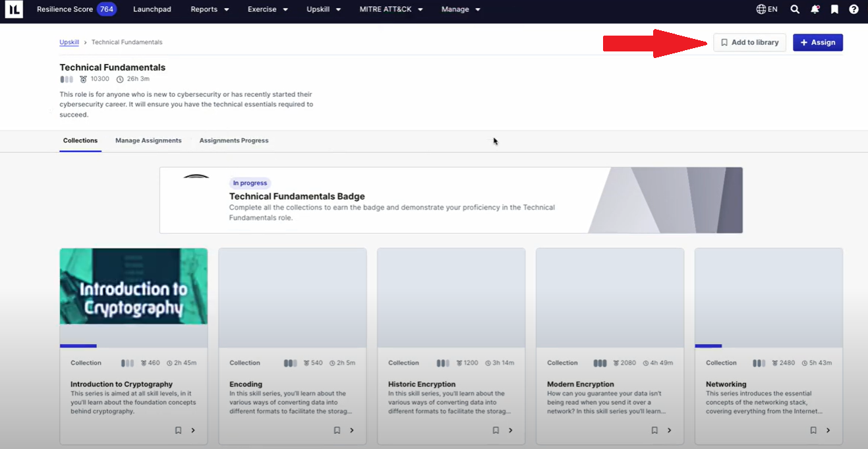This screenshot has height=449, width=868.
Task: Bookmark the Historic Encryption collection
Action: tap(496, 431)
